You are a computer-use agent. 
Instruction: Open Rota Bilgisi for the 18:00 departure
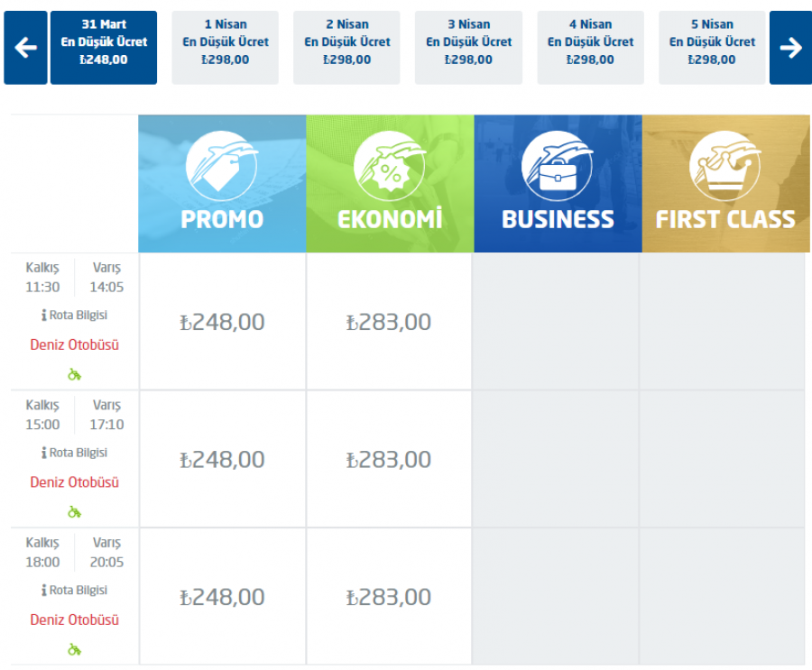tap(74, 591)
